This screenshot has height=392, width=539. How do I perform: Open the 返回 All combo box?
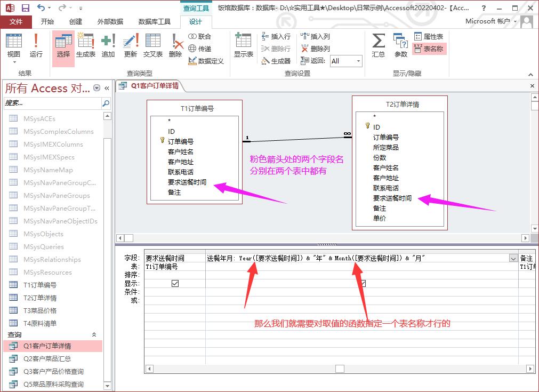pos(346,61)
